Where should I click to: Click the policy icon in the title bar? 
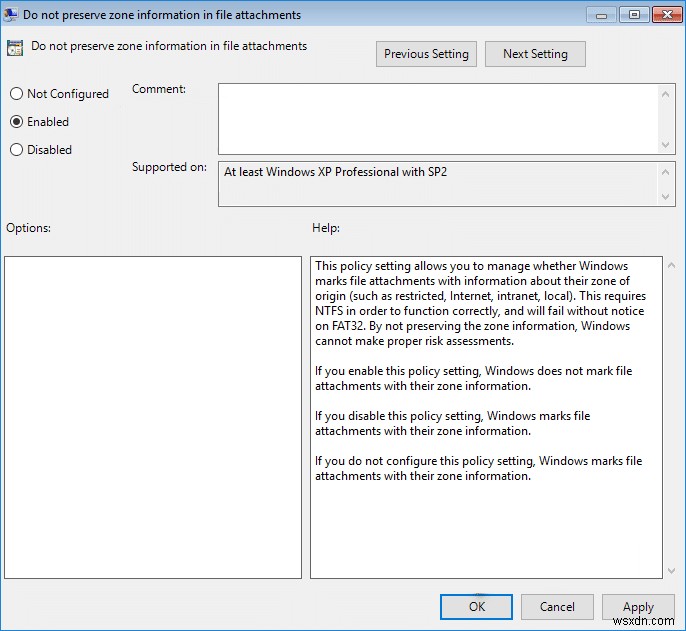coord(13,15)
